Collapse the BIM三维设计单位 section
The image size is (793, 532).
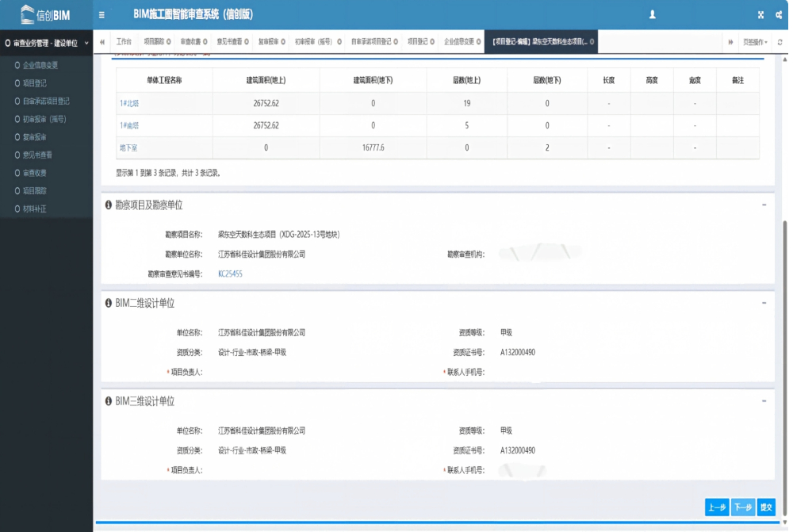tap(764, 401)
